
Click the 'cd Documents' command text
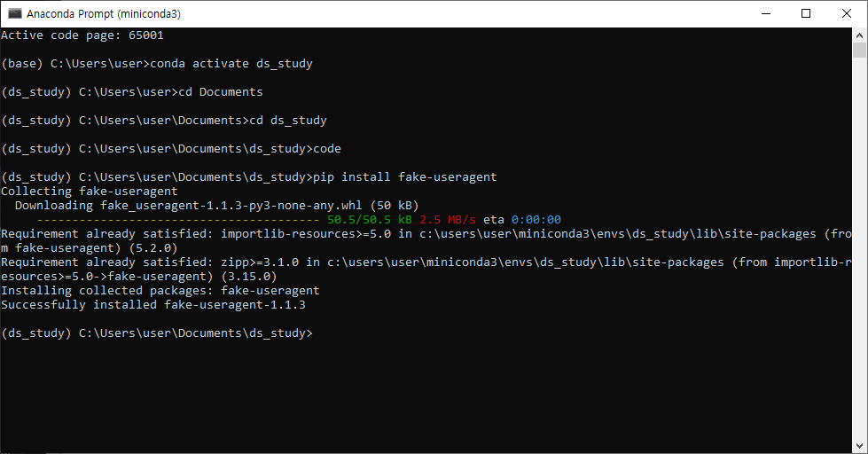[x=220, y=92]
